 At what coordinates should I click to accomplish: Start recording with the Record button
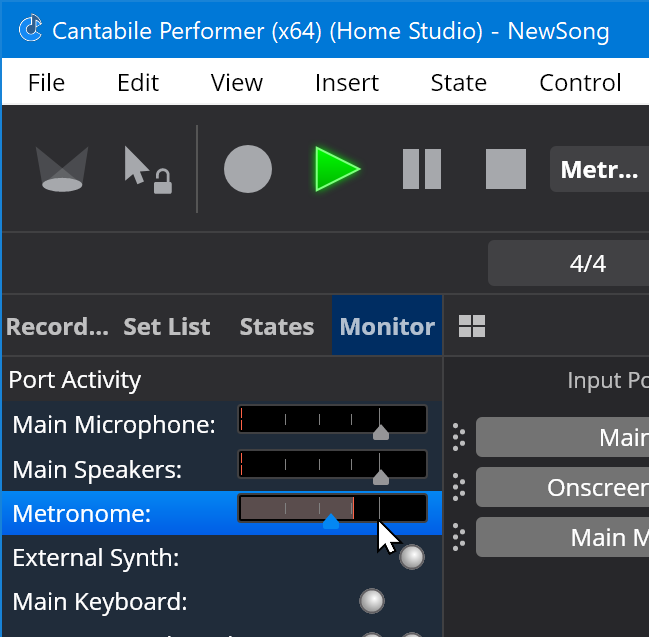click(248, 169)
